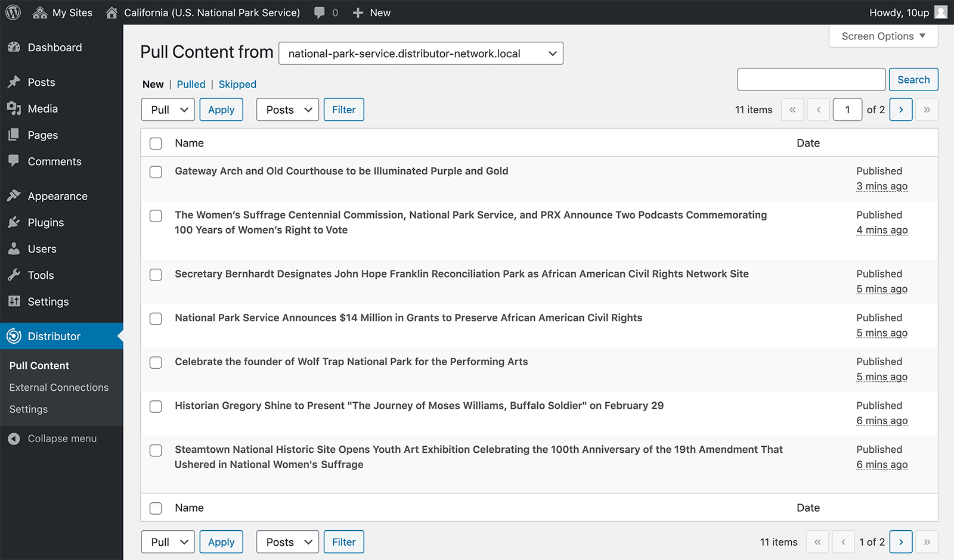Open the Dashboard menu item
This screenshot has width=954, height=560.
(55, 47)
